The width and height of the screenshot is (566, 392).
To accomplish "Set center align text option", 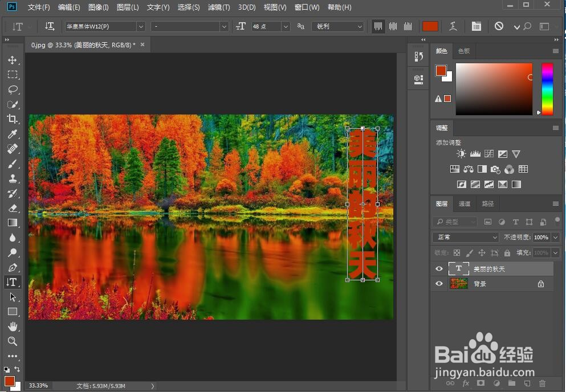I will point(393,26).
